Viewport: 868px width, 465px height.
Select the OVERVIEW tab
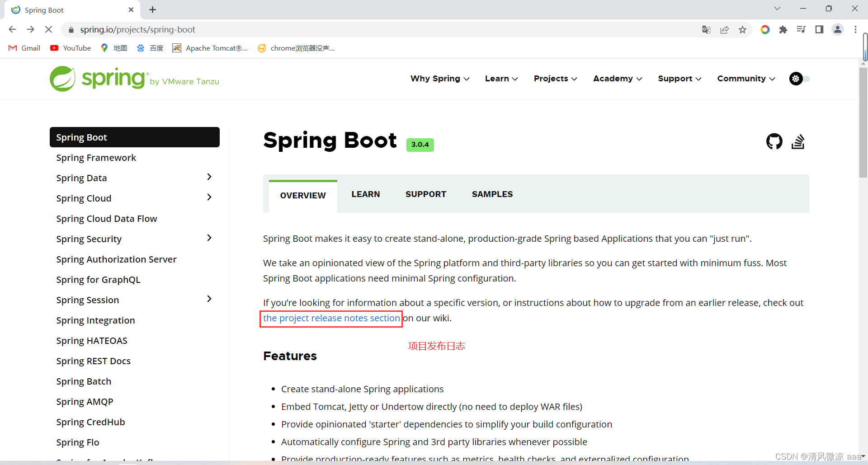(x=303, y=196)
